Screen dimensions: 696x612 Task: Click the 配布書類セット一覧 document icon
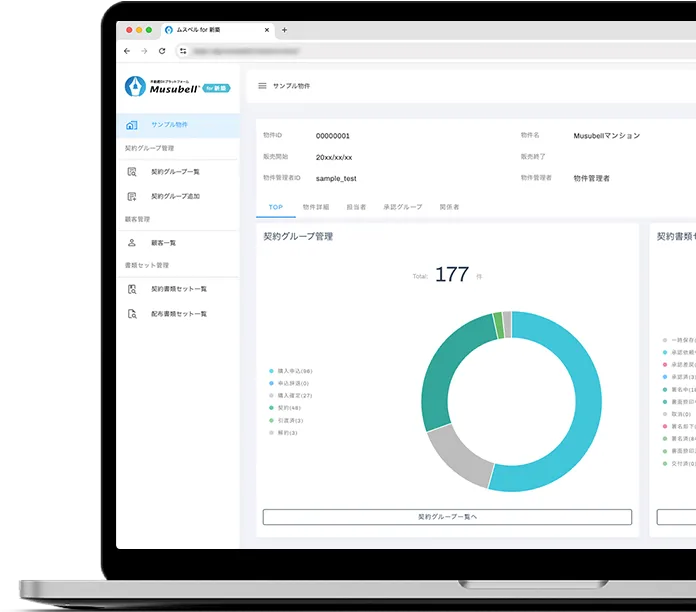[132, 314]
